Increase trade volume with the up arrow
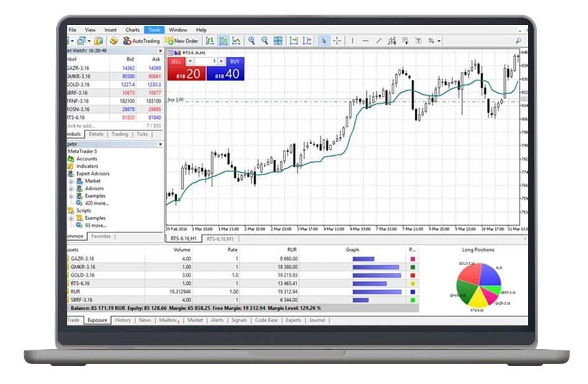Image resolution: width=588 pixels, height=384 pixels. (x=221, y=61)
